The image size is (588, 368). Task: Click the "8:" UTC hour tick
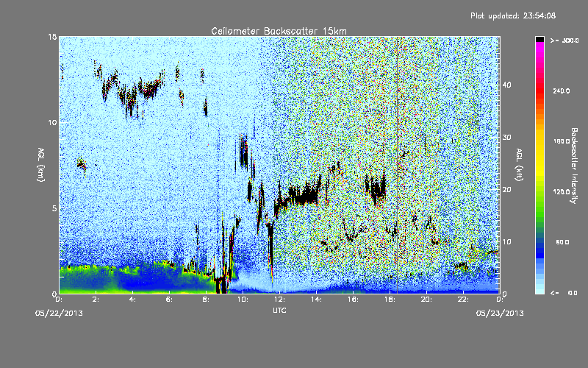coord(207,300)
